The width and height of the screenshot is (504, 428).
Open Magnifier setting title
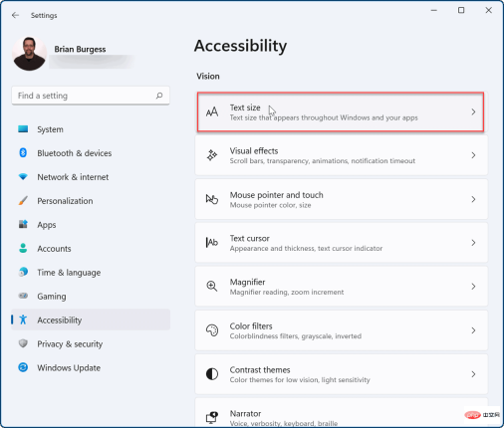point(247,282)
